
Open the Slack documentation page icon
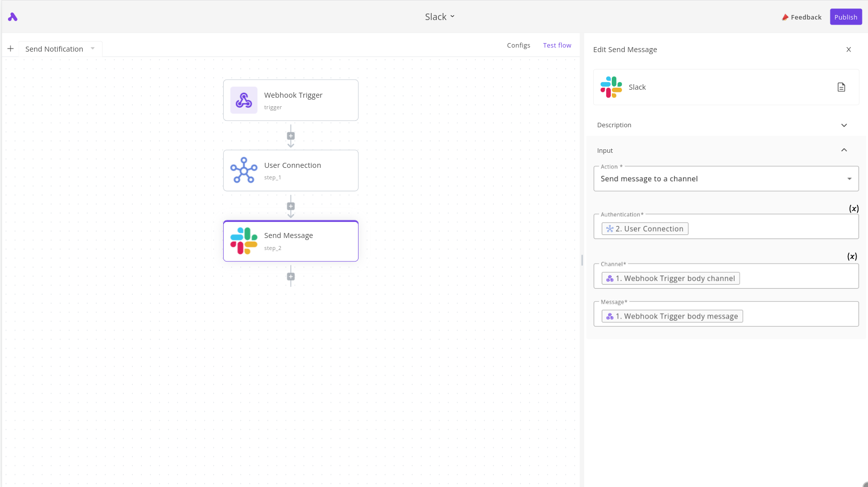pos(841,87)
